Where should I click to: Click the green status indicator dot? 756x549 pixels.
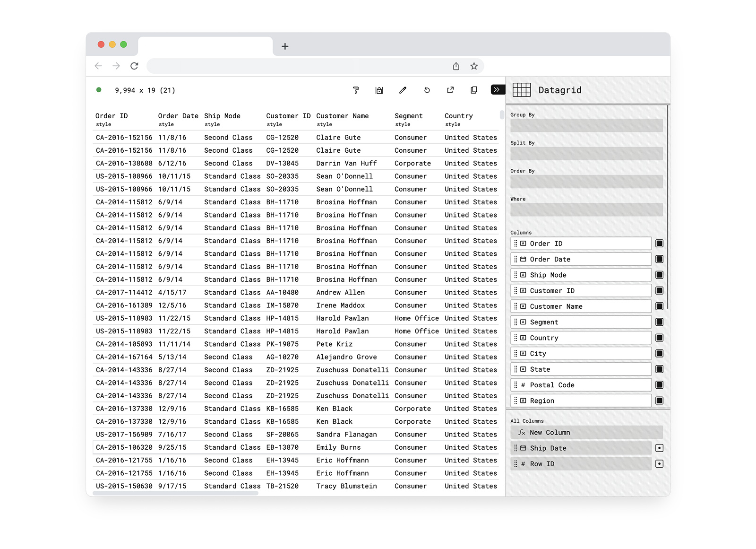(x=99, y=90)
